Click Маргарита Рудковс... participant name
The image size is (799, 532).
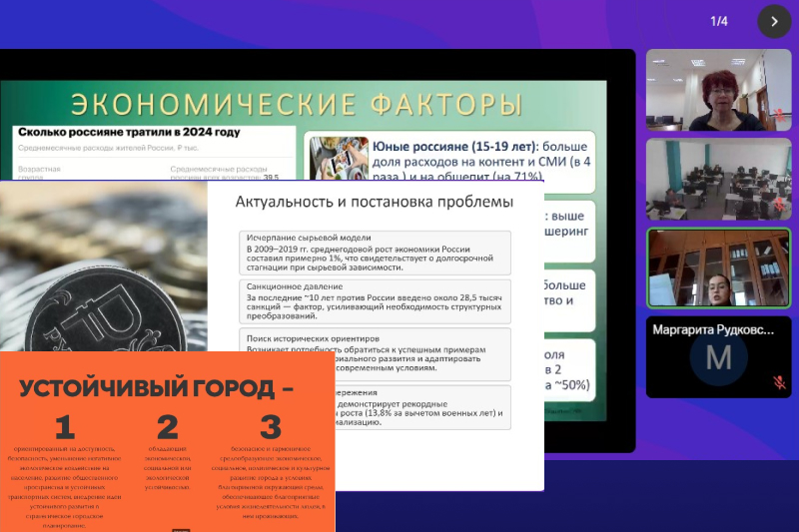tap(712, 328)
